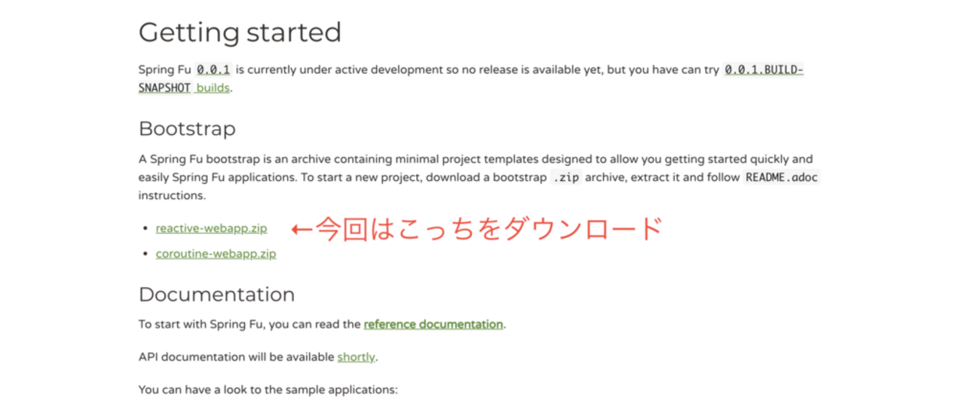980x407 pixels.
Task: Click the 0.0.1 version code snippet
Action: [x=214, y=70]
